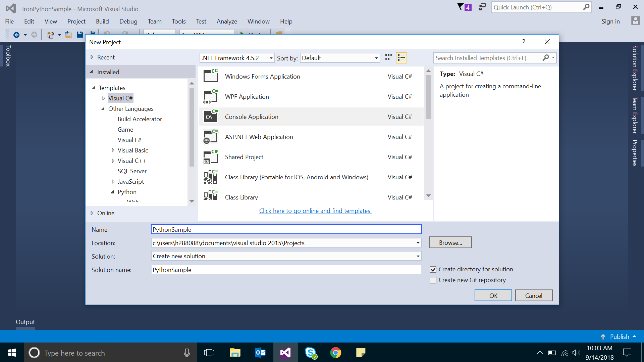This screenshot has width=644, height=362.
Task: Expand the Online section
Action: (x=92, y=213)
